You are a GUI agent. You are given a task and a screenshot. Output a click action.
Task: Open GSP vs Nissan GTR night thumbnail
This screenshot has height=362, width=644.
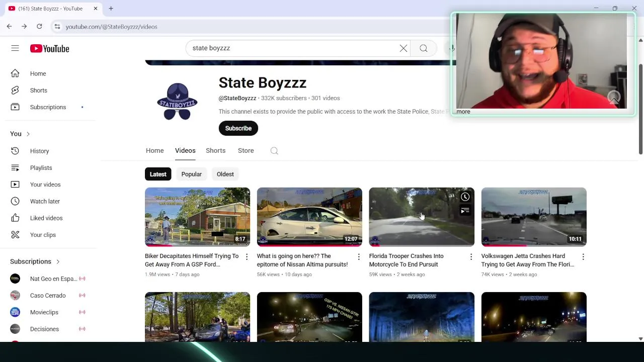(309, 317)
